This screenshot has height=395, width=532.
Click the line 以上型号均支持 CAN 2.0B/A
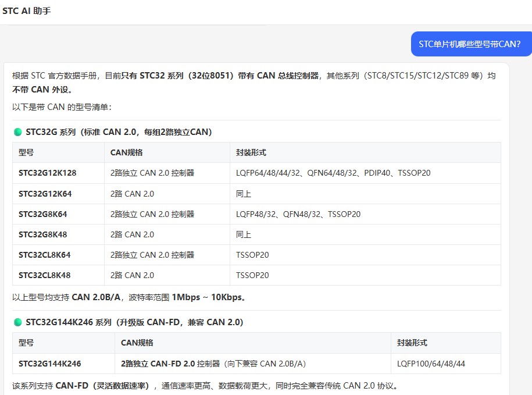[x=129, y=297]
